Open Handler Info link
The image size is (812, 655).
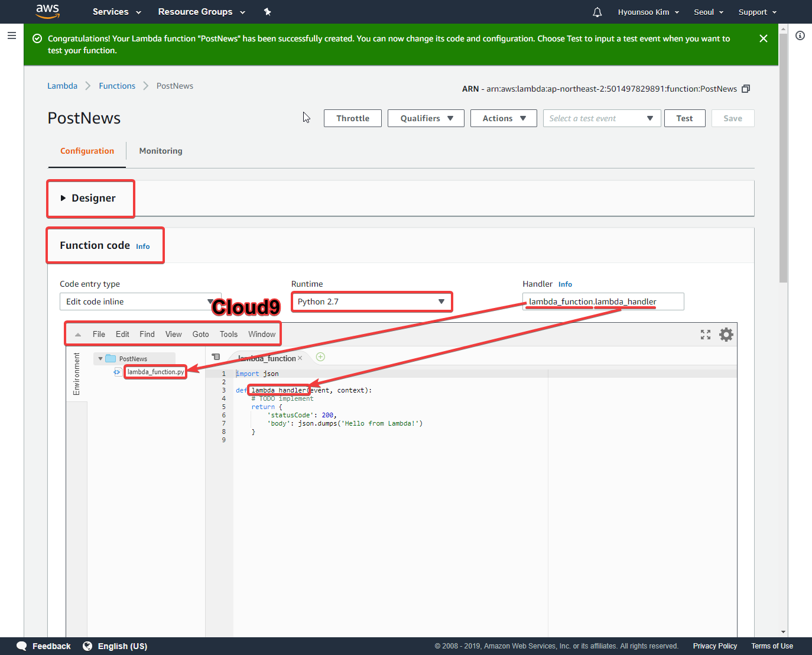pyautogui.click(x=565, y=284)
